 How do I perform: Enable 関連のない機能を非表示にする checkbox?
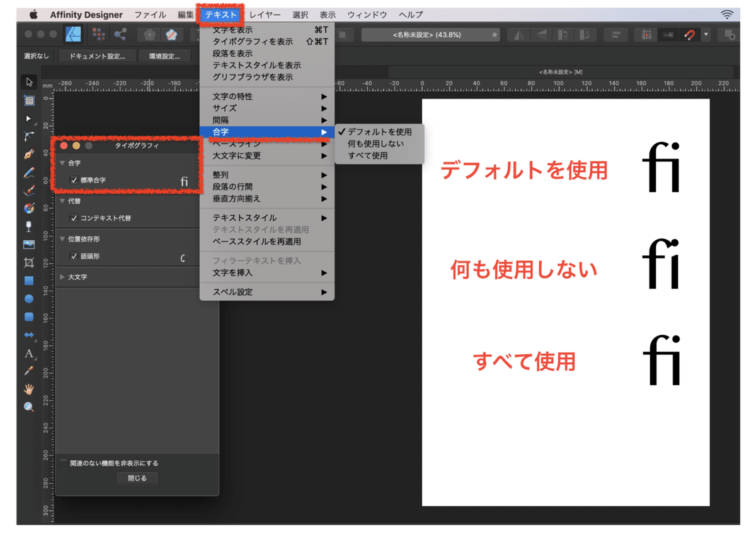tap(64, 463)
